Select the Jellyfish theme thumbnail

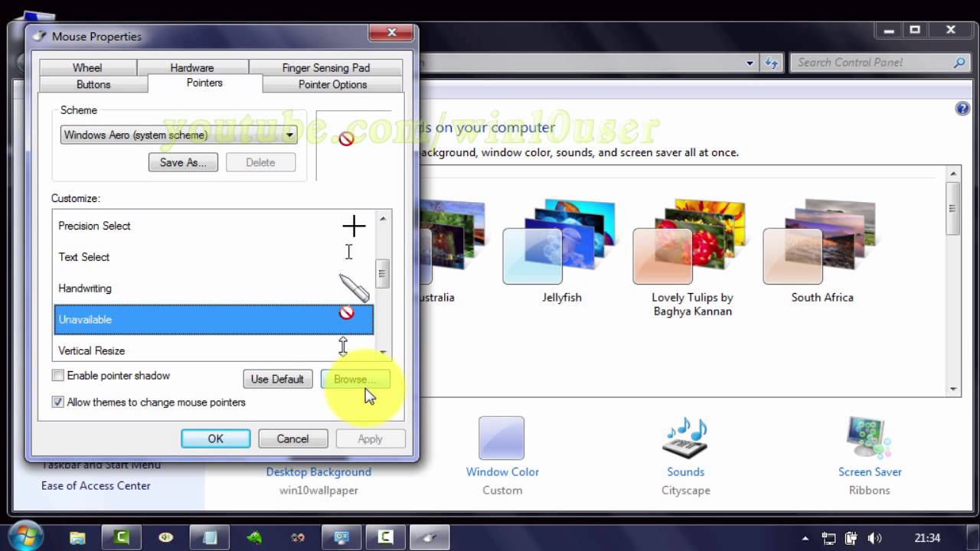tap(562, 249)
